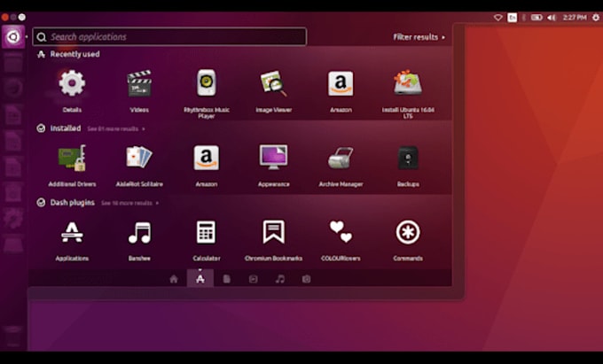The image size is (603, 364).
Task: Open the Details app icon
Action: point(72,83)
